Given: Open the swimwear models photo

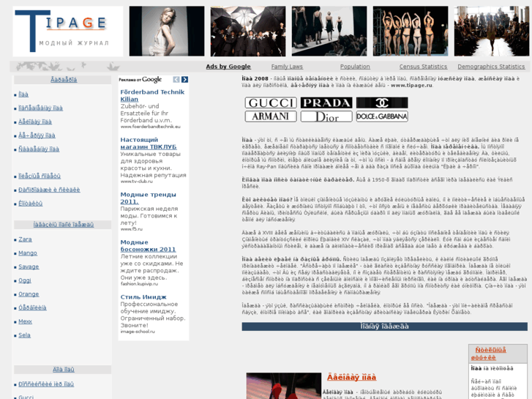Looking at the screenshot, I should [x=411, y=31].
